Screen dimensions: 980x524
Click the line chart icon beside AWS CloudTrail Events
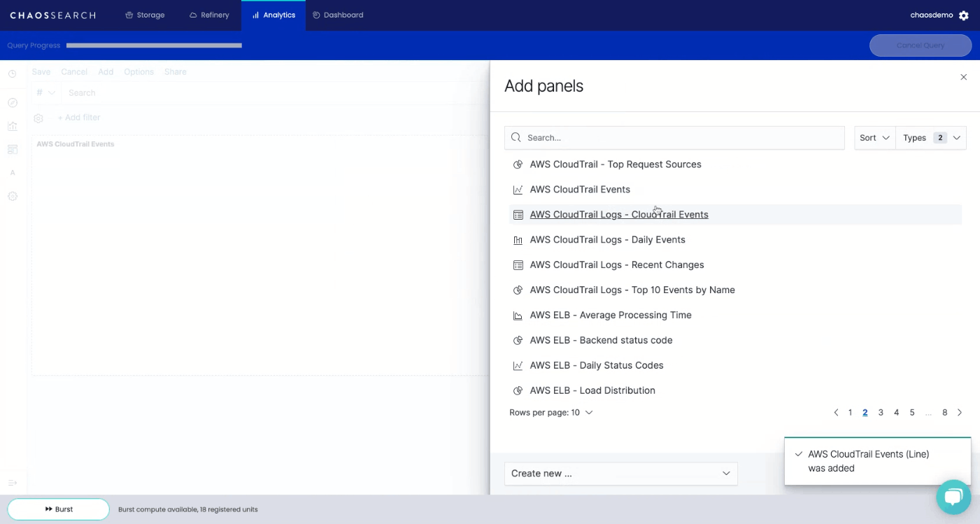click(x=518, y=189)
